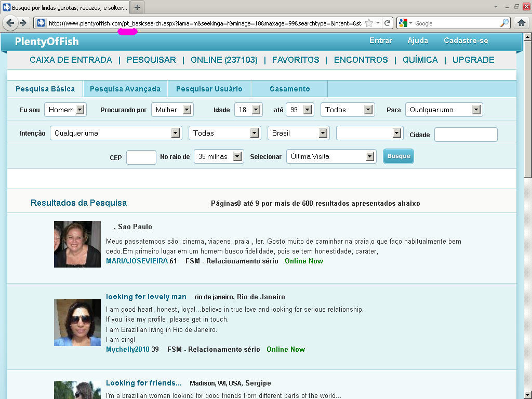Click the MARIAJOSEVIEIRA username link
Viewport: 532px width, 399px height.
click(x=137, y=261)
